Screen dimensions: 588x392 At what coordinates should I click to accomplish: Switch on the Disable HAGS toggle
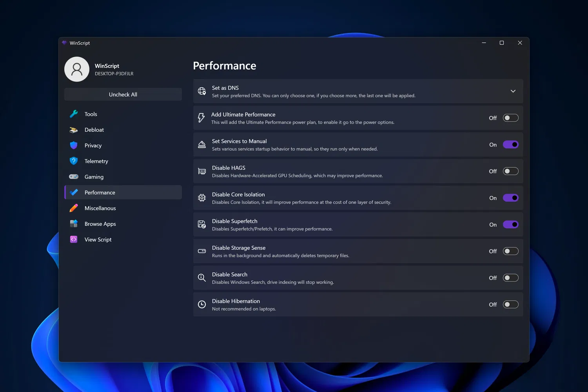[x=510, y=171]
